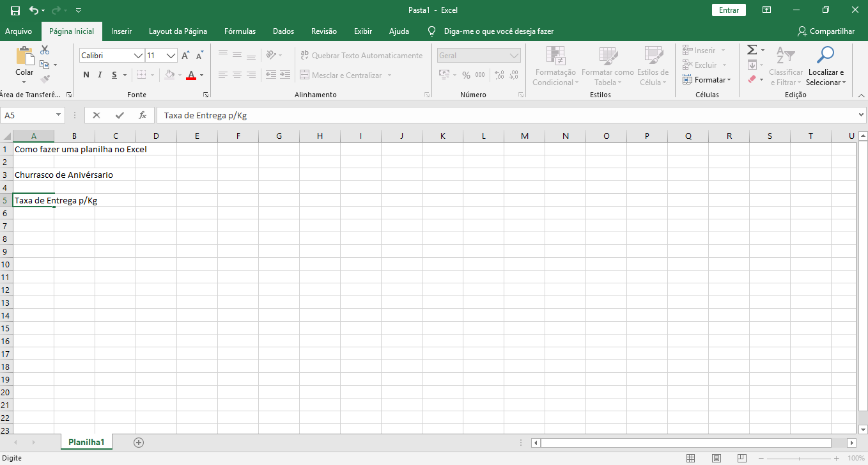The image size is (868, 465).
Task: Click the Save icon in the title bar
Action: pyautogui.click(x=15, y=10)
